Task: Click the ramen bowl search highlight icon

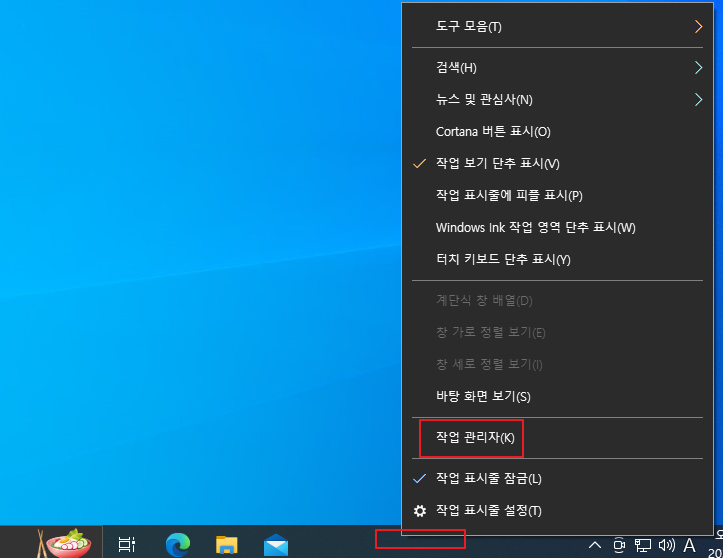Action: point(65,543)
